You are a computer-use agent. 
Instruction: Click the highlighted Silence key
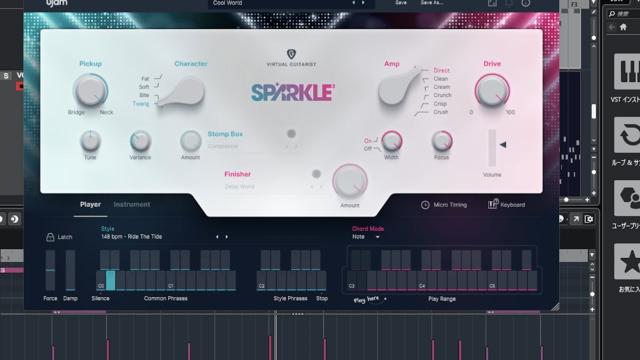(110, 280)
